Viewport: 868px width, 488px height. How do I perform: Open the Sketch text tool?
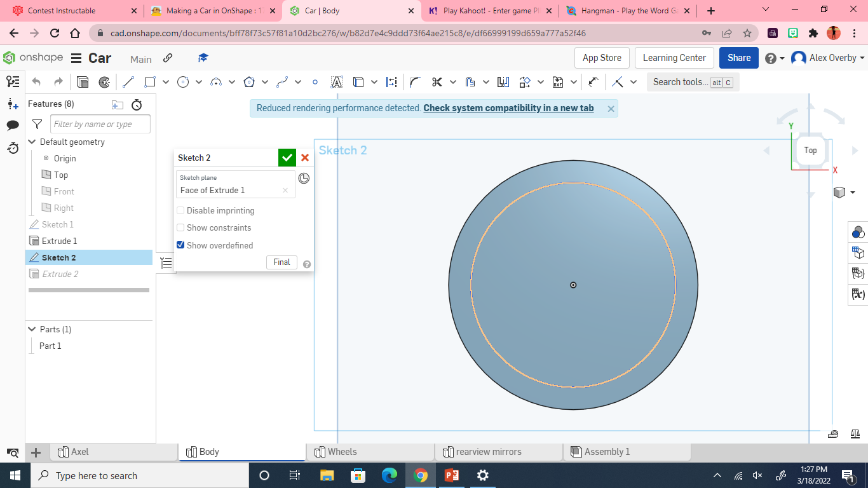point(337,82)
